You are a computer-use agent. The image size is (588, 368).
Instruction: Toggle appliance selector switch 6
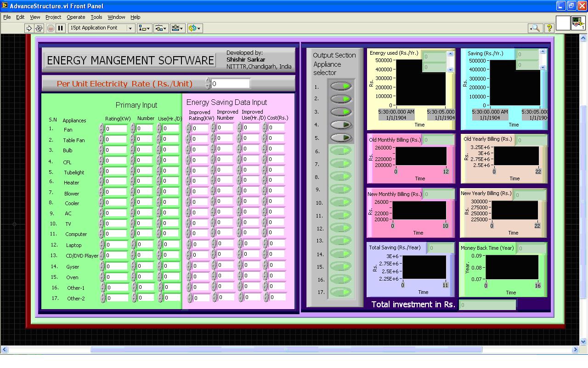pyautogui.click(x=341, y=150)
